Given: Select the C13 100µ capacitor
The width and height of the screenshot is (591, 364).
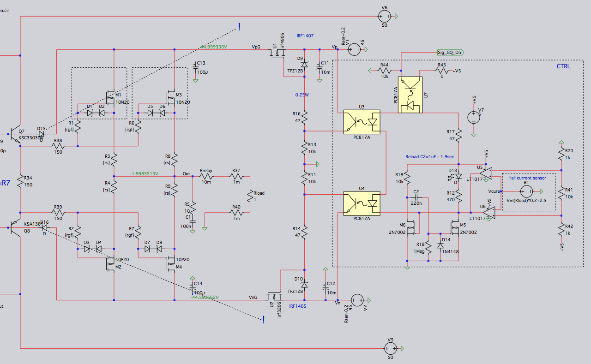Looking at the screenshot, I should (195, 67).
